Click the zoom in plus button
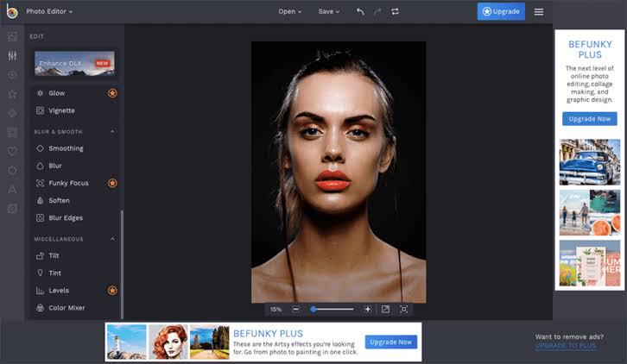 click(368, 309)
